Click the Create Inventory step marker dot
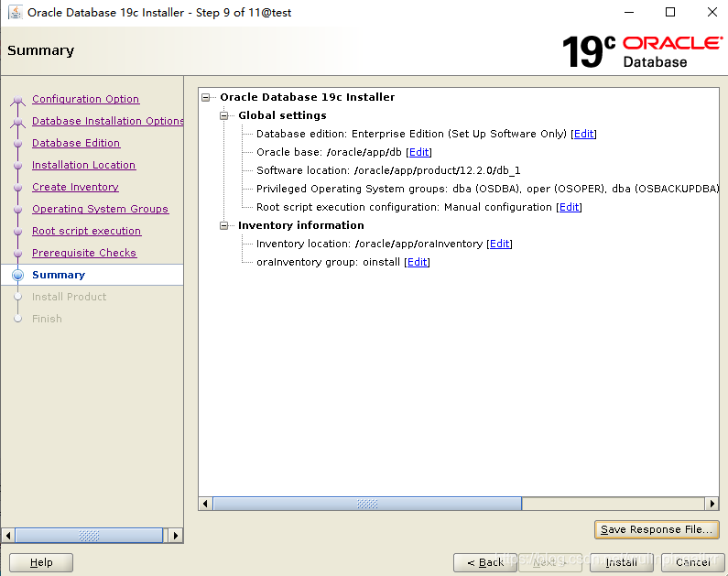728x576 pixels. (17, 188)
